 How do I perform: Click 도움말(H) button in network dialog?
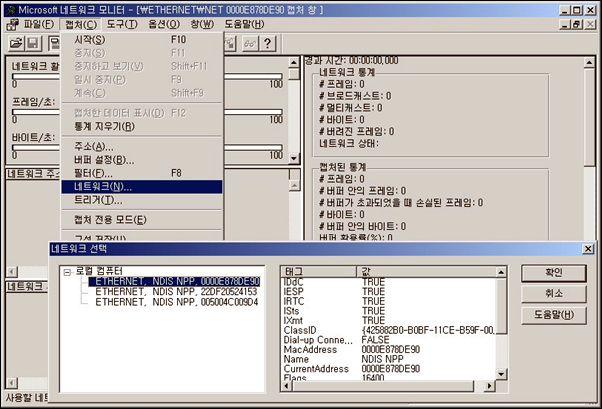554,315
